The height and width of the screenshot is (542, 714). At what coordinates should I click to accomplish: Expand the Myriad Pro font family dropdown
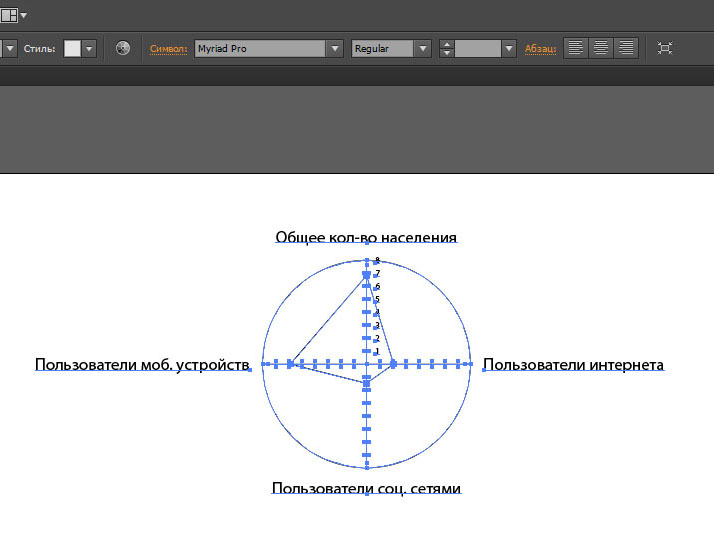pyautogui.click(x=334, y=48)
